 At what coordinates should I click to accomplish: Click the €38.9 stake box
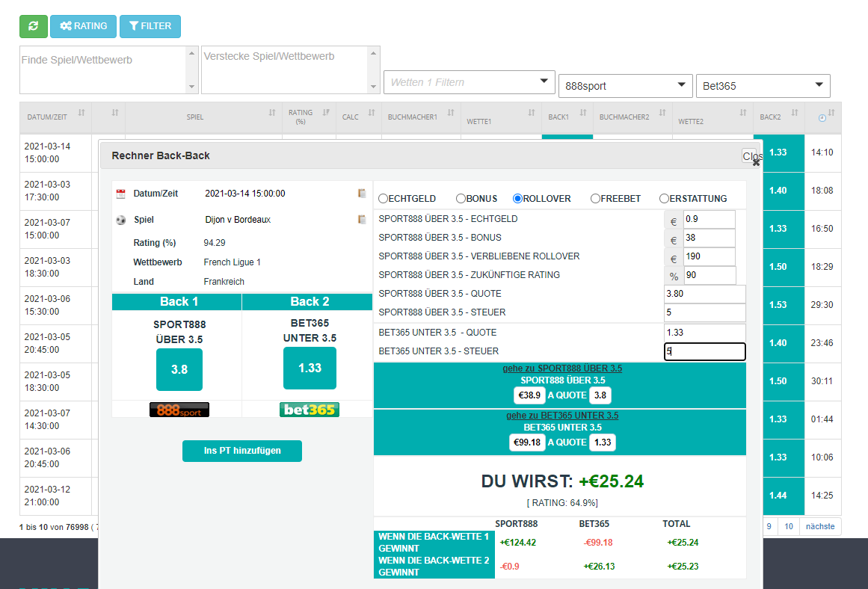[x=530, y=395]
